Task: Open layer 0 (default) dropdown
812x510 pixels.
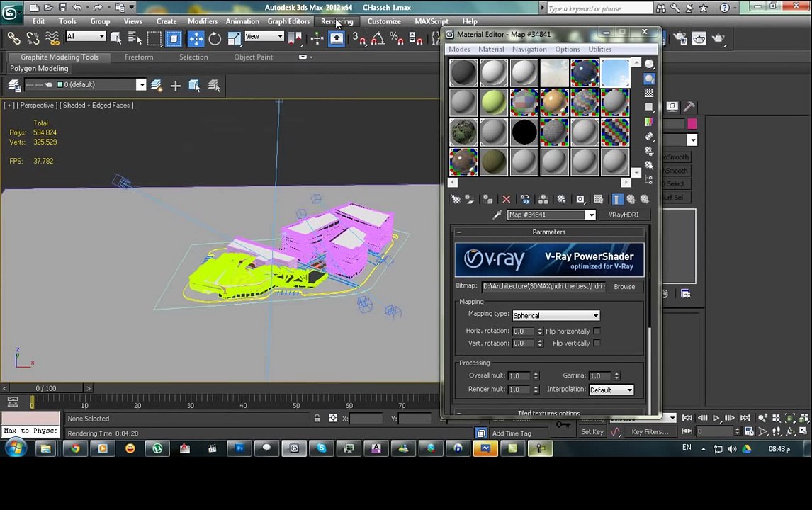Action: click(x=141, y=85)
